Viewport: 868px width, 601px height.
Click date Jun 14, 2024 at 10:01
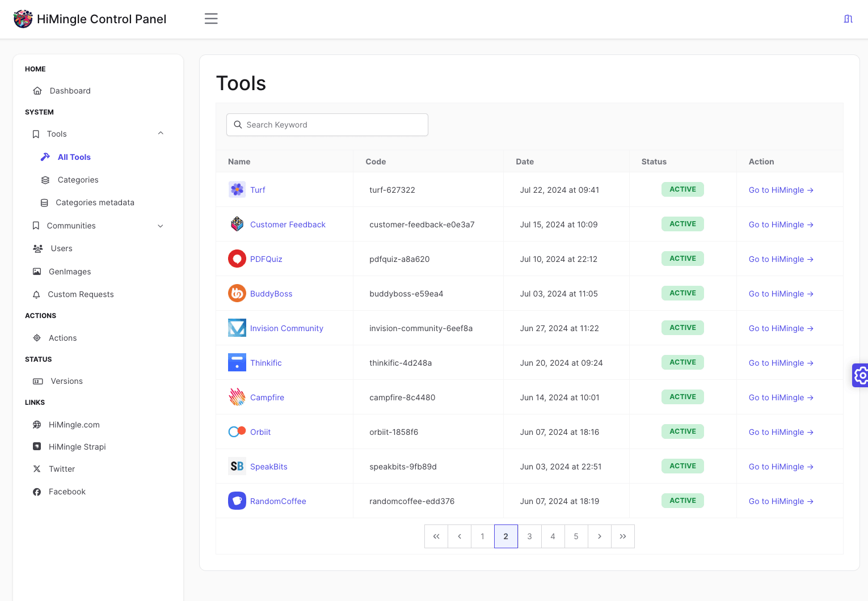coord(559,397)
